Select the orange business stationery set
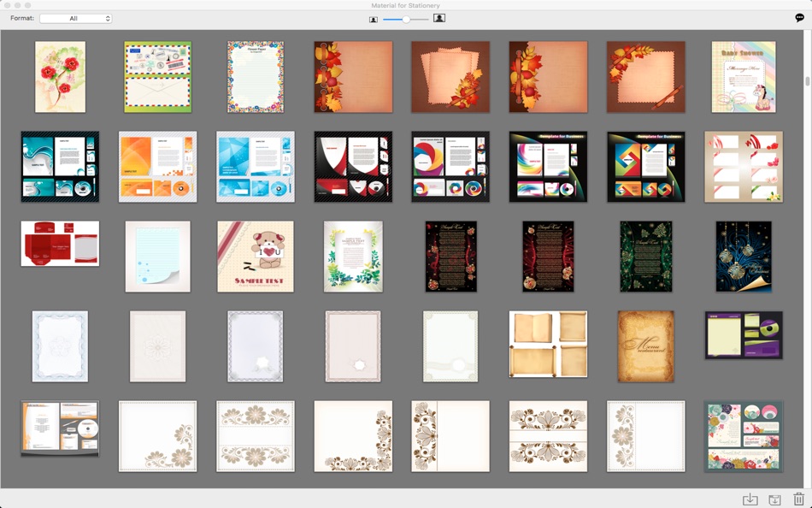The height and width of the screenshot is (508, 812). pyautogui.click(x=158, y=167)
